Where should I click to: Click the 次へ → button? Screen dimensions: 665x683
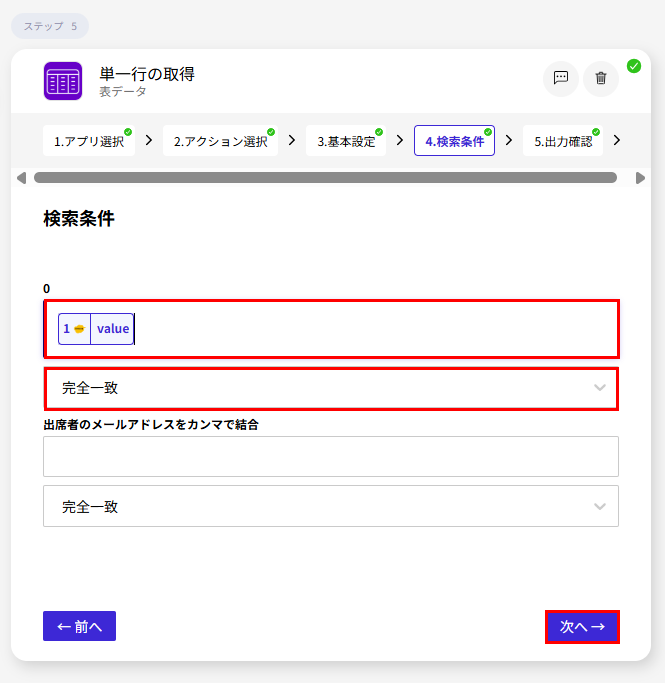(582, 627)
